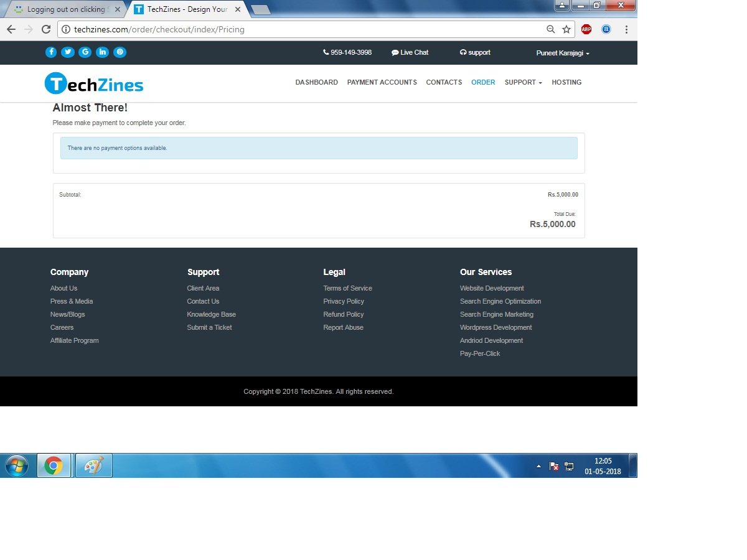
Task: Open Privacy Policy footer link
Action: [344, 301]
